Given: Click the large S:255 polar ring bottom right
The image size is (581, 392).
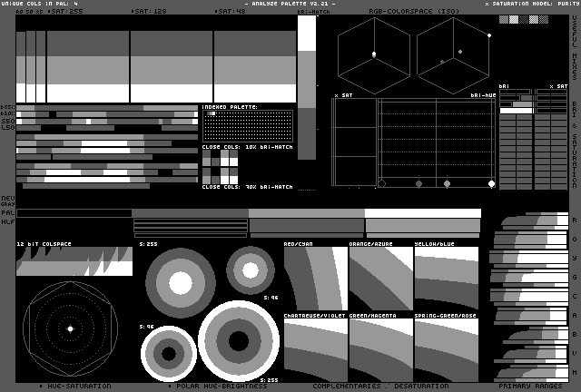Looking at the screenshot, I should [x=238, y=339].
